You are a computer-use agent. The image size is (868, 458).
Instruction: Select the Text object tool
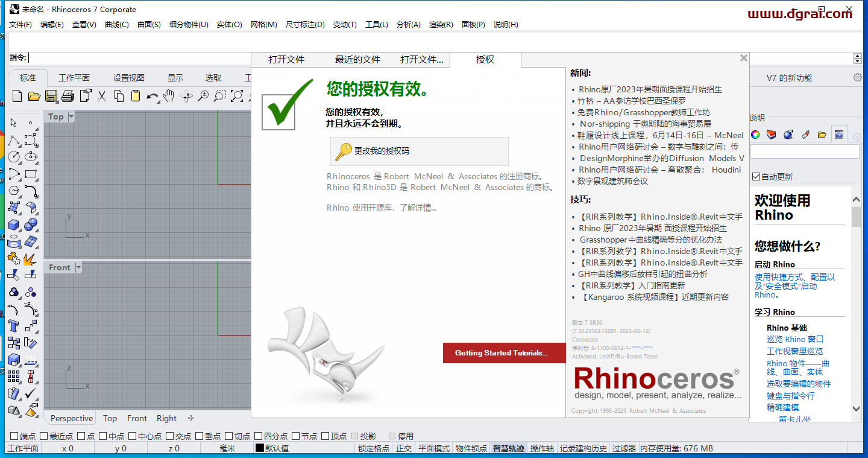(x=14, y=326)
